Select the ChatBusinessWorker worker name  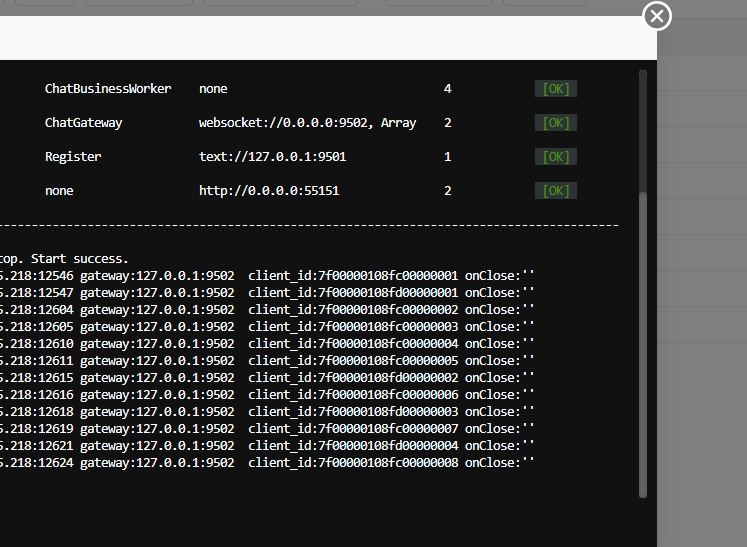tap(108, 89)
